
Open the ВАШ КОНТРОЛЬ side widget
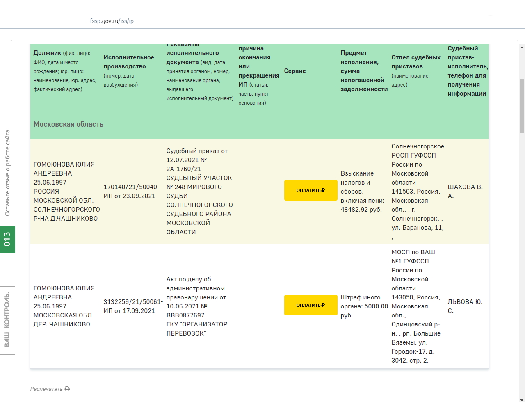[7, 320]
